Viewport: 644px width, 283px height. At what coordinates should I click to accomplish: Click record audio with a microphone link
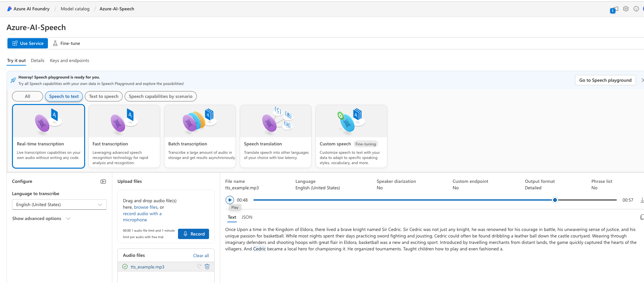pyautogui.click(x=142, y=217)
